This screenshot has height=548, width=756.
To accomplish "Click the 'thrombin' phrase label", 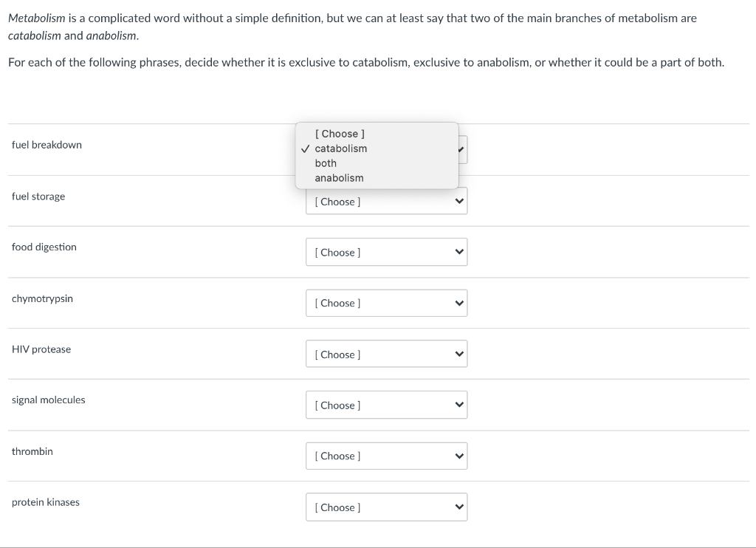I will point(32,451).
